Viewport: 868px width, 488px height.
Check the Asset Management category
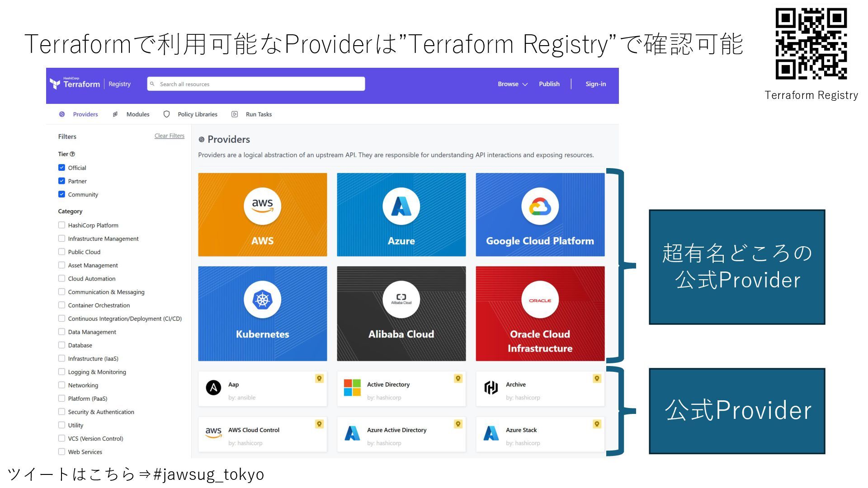tap(61, 265)
